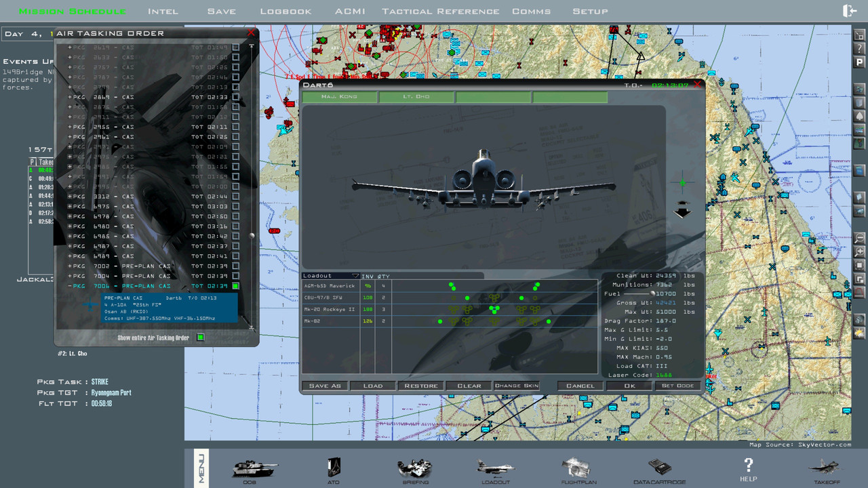Viewport: 868px width, 488px height.
Task: Toggle the rightmost Mk-82 hardpoint dot
Action: [548, 321]
